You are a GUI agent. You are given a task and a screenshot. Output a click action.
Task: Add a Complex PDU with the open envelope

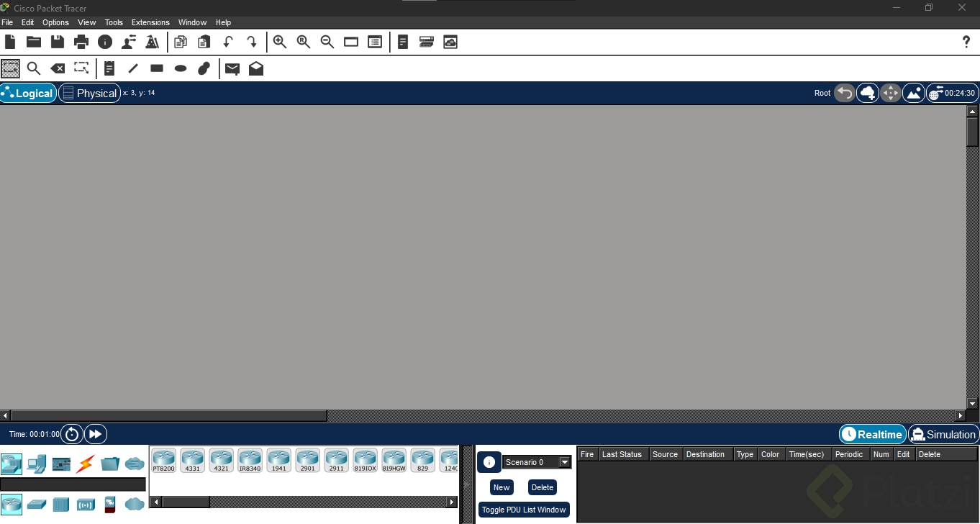(x=256, y=68)
